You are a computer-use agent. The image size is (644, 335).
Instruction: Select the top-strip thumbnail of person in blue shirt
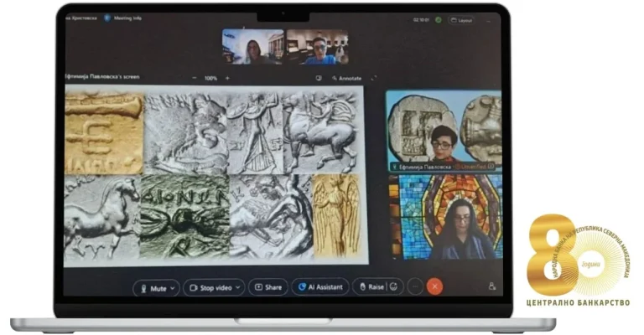318,47
